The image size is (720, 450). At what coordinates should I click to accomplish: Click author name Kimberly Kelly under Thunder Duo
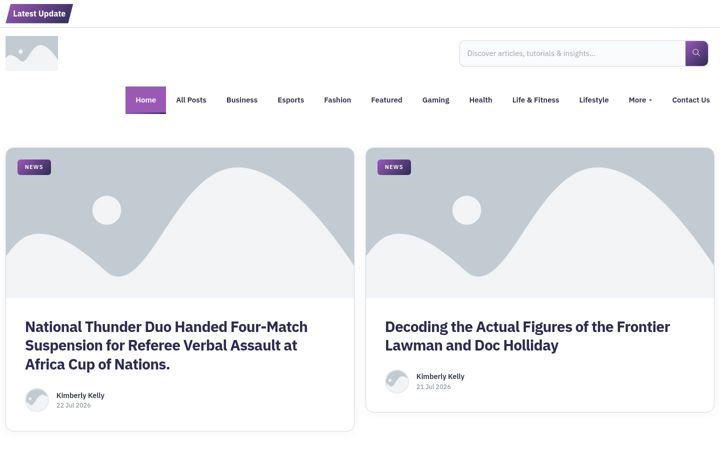pyautogui.click(x=80, y=395)
